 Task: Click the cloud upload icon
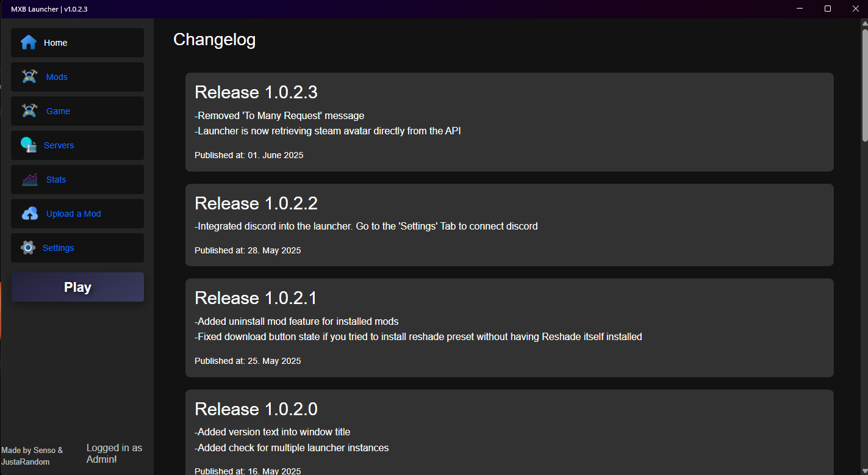pos(29,214)
